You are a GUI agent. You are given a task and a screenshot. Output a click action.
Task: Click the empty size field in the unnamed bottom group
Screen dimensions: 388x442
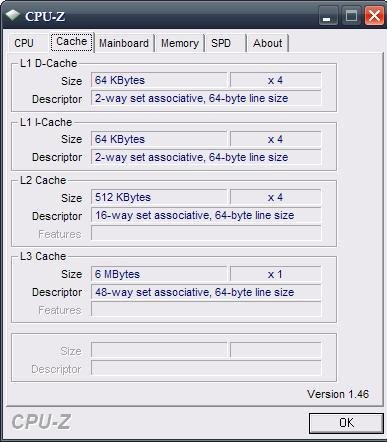(159, 350)
